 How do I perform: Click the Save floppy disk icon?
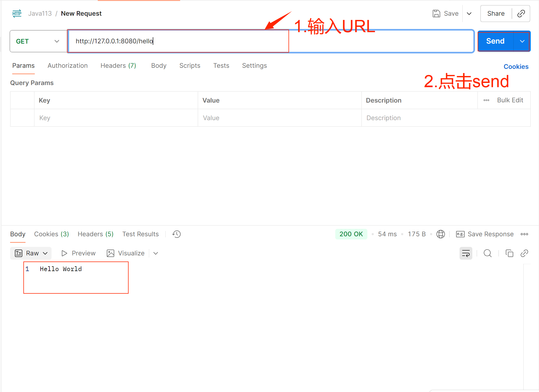[436, 14]
